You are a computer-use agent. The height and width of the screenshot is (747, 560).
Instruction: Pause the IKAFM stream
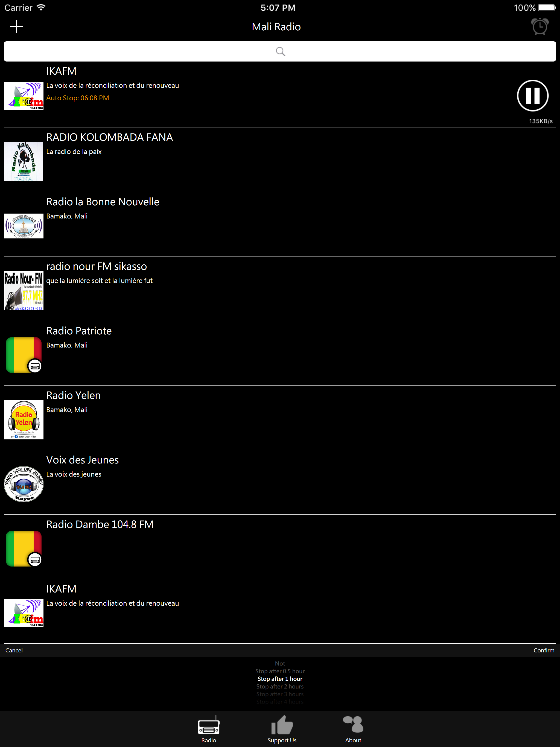533,96
